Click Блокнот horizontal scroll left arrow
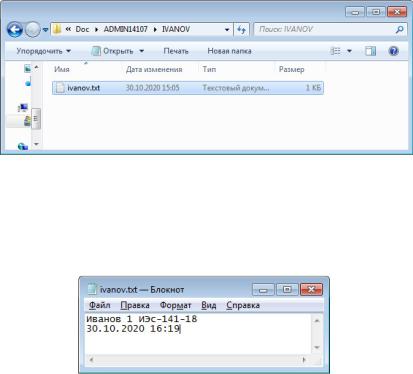 click(91, 360)
